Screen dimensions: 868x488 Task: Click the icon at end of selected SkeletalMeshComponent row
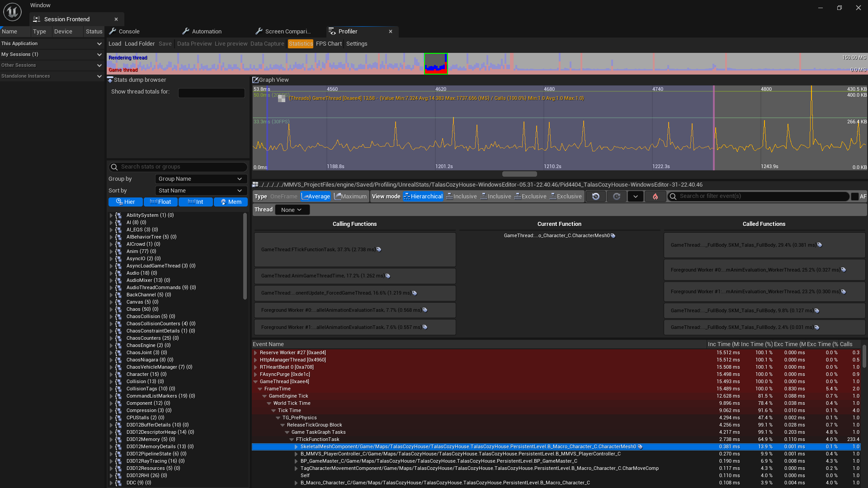(x=640, y=446)
